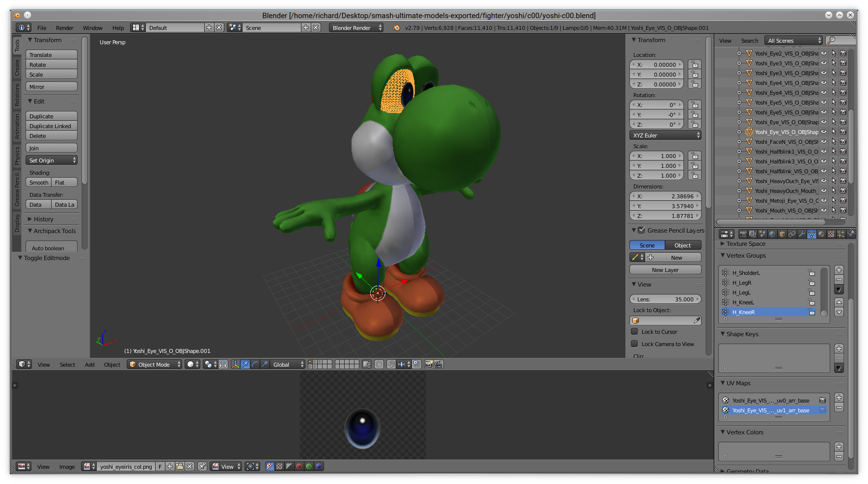Select the Rotate manipulator arc icon
The height and width of the screenshot is (484, 868).
pos(255,364)
